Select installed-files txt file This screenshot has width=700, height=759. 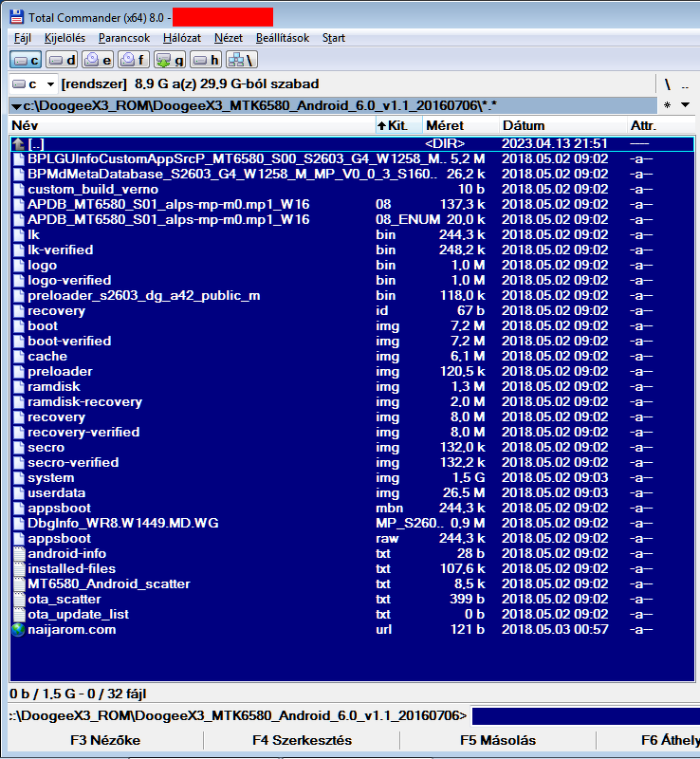coord(353,568)
